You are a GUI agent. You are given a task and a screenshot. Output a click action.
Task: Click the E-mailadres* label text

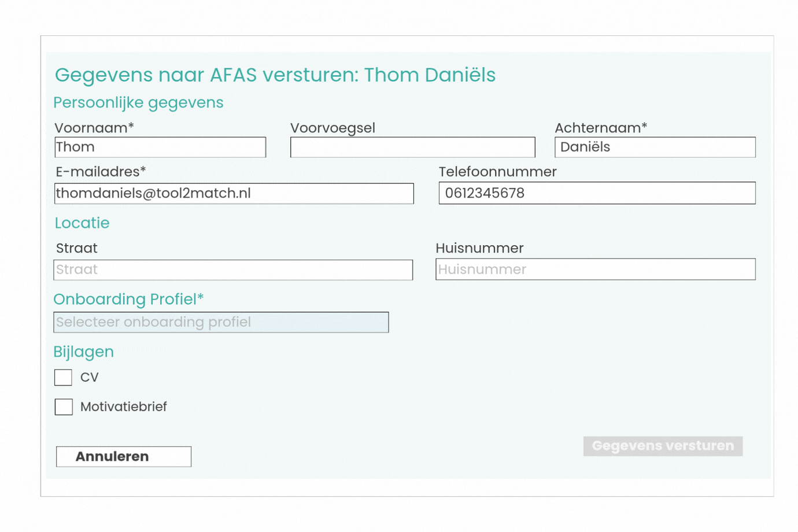[101, 172]
